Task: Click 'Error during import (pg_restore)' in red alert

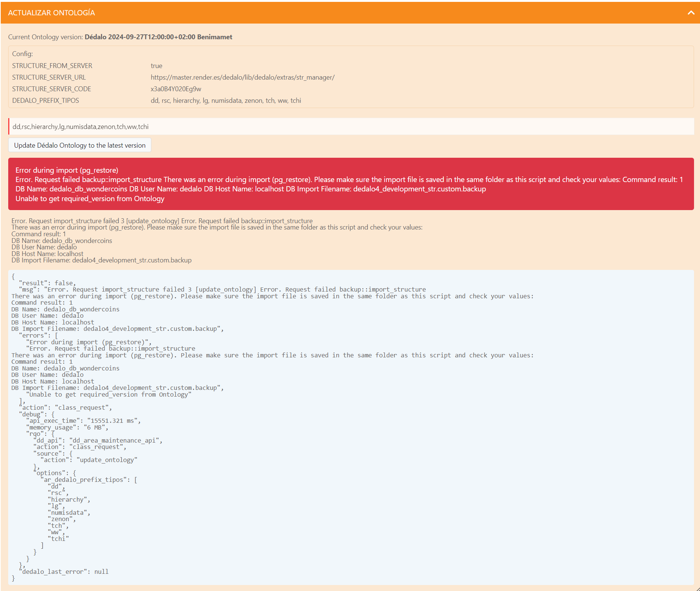Action: click(67, 170)
